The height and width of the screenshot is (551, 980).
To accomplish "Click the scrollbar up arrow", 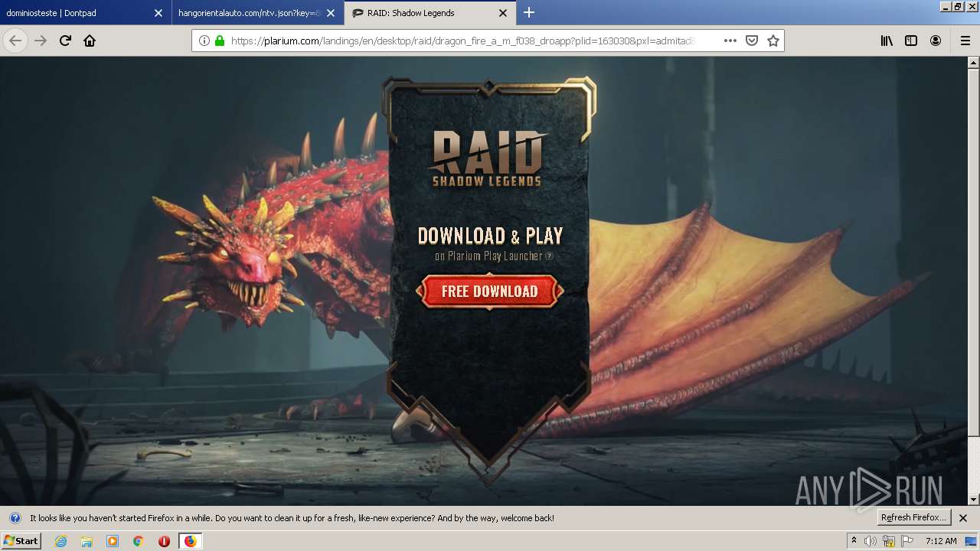I will pyautogui.click(x=974, y=63).
